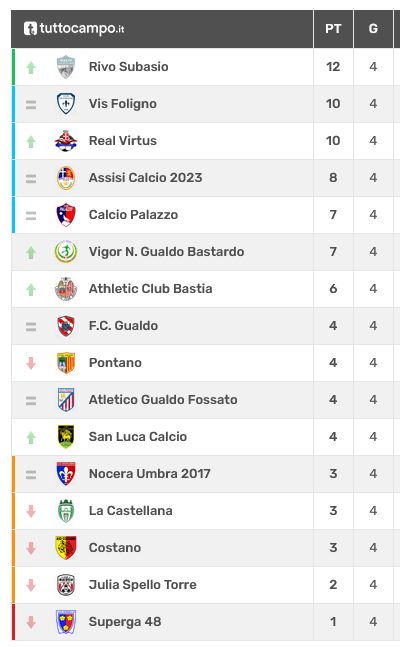
Task: Click the Superga 48 team crest
Action: tap(66, 621)
